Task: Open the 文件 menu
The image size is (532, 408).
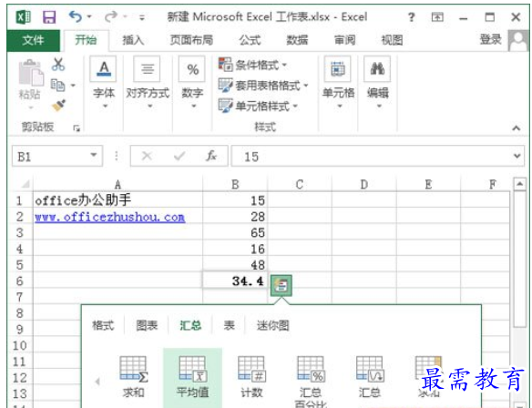Action: (x=33, y=40)
